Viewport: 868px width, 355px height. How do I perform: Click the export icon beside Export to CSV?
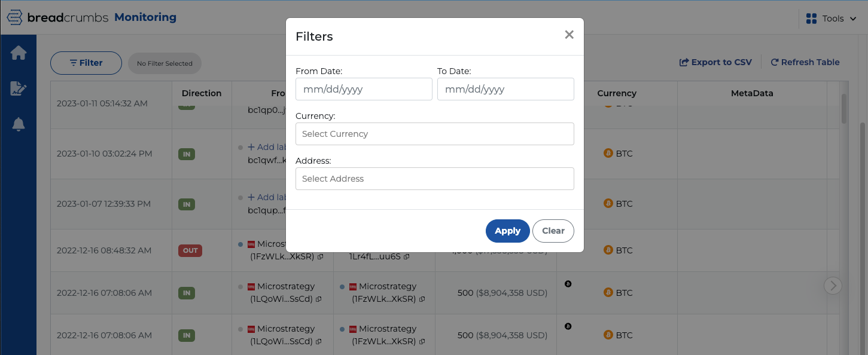click(684, 62)
